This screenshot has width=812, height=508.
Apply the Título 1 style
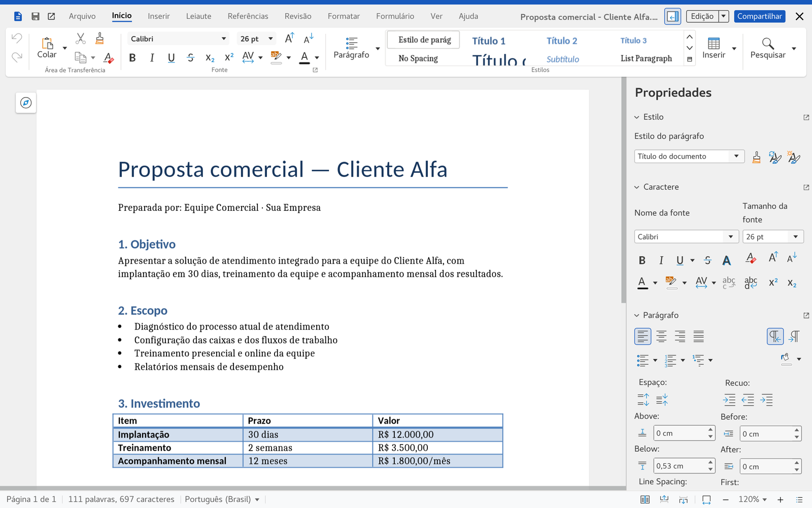(489, 41)
